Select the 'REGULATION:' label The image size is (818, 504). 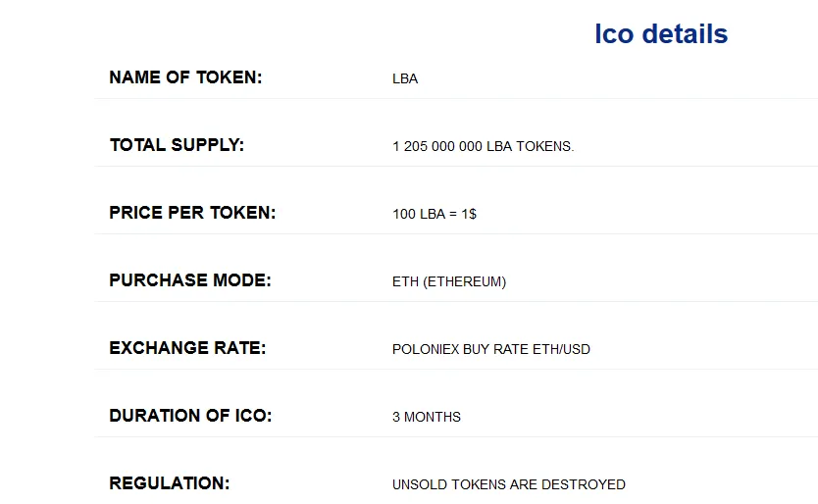pos(169,483)
